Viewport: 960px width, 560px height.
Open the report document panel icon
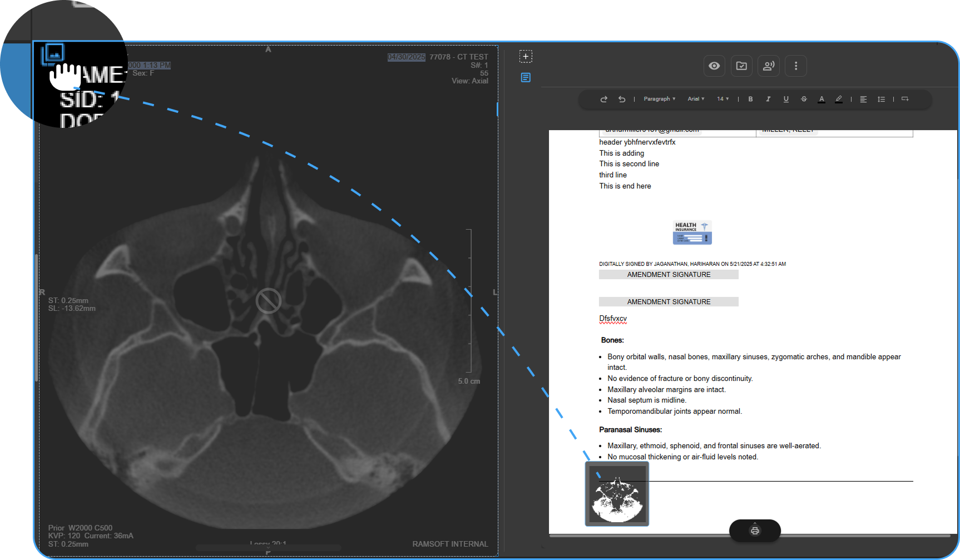[526, 77]
